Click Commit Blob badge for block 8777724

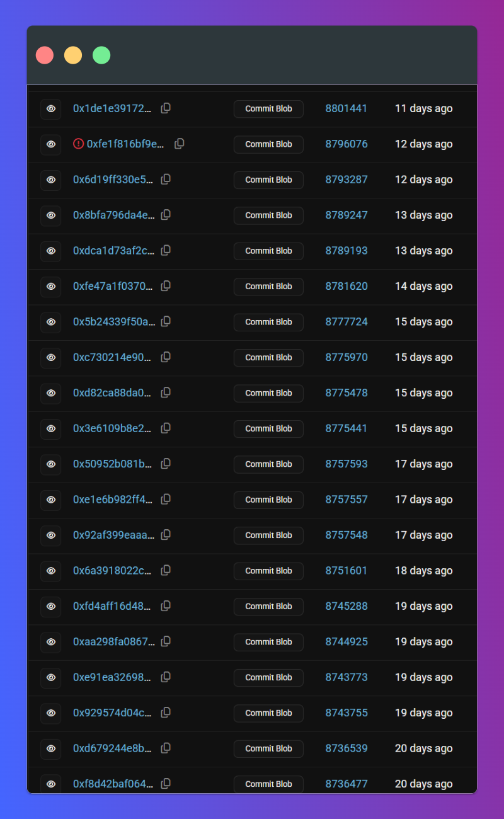268,322
